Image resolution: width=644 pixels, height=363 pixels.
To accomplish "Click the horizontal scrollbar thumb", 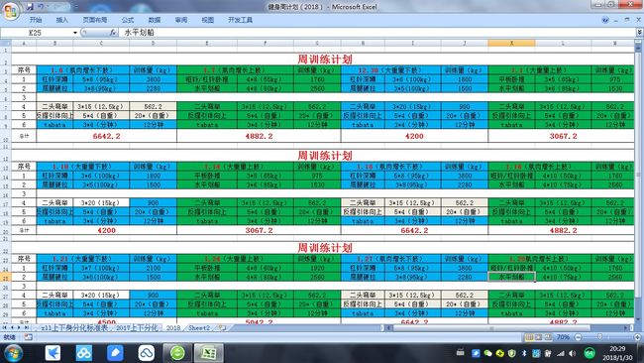I will [490, 328].
